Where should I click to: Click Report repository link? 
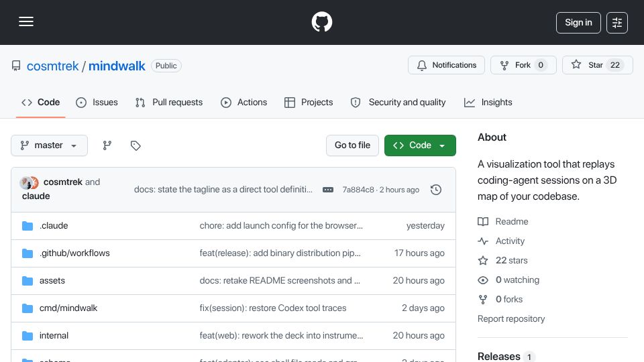511,319
